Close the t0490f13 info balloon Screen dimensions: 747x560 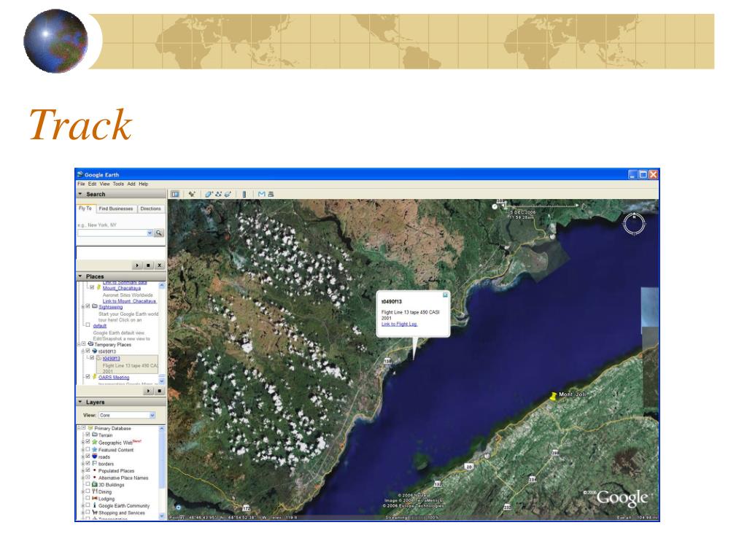click(x=445, y=295)
